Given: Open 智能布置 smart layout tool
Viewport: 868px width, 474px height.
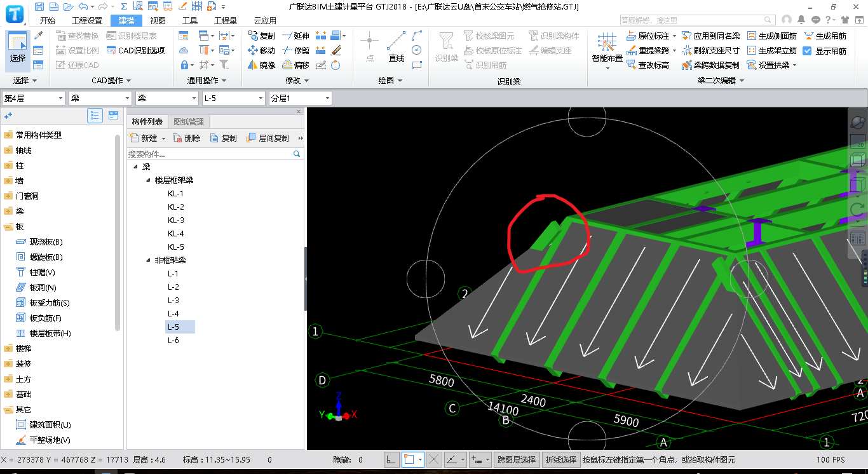Looking at the screenshot, I should (607, 50).
